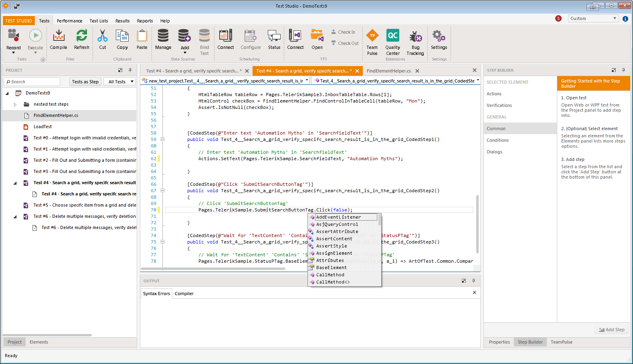Open the Tests ribbon tab
This screenshot has width=633, height=364.
[x=44, y=21]
